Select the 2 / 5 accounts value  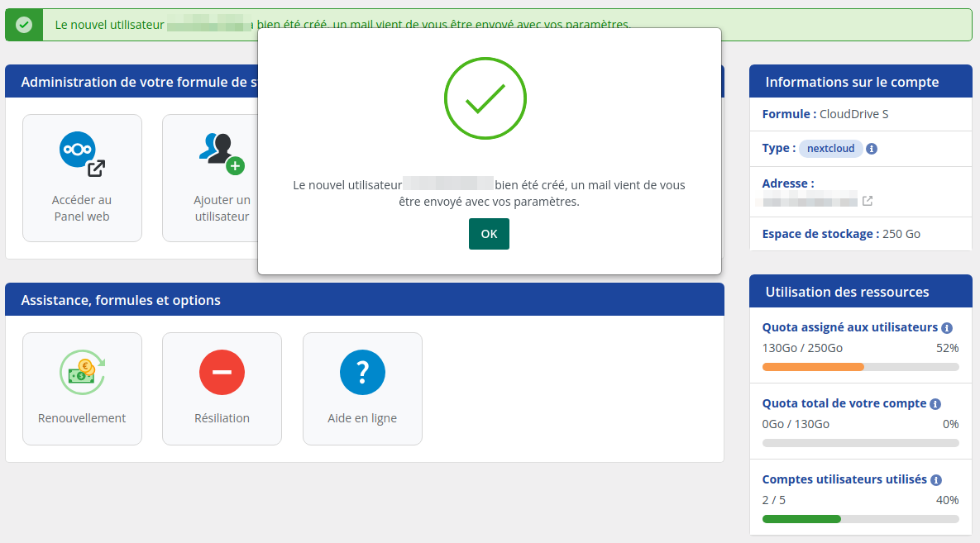pos(774,501)
